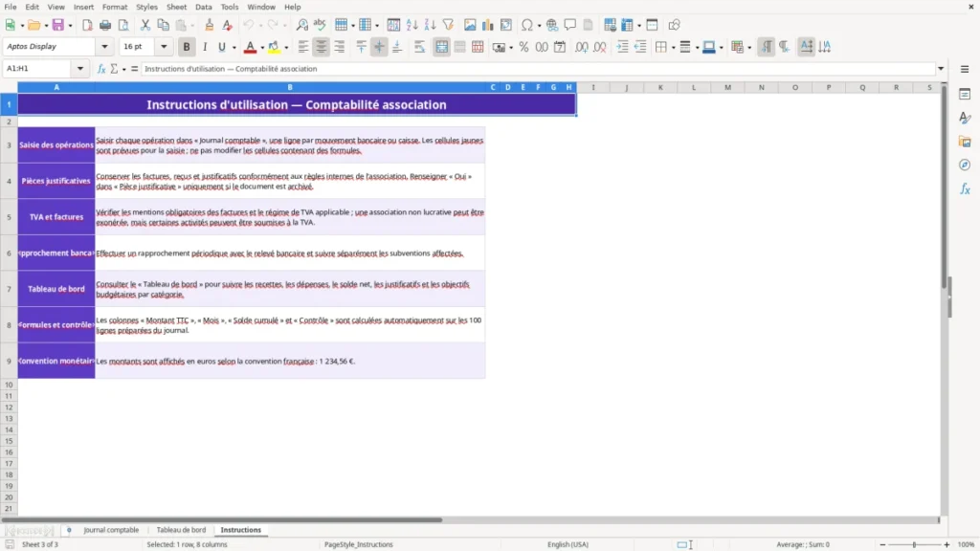The image size is (980, 551).
Task: Print the spreadsheet
Action: [105, 25]
